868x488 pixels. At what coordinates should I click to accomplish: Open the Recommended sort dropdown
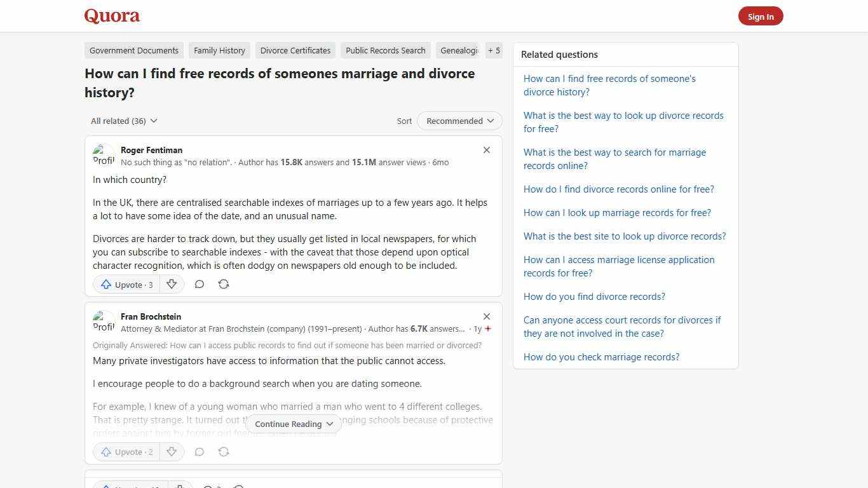point(459,121)
